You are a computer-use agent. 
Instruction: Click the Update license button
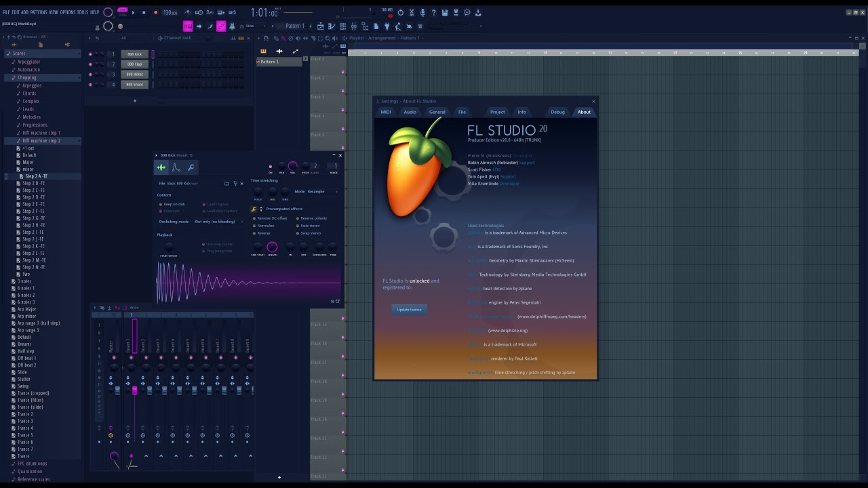(x=409, y=309)
